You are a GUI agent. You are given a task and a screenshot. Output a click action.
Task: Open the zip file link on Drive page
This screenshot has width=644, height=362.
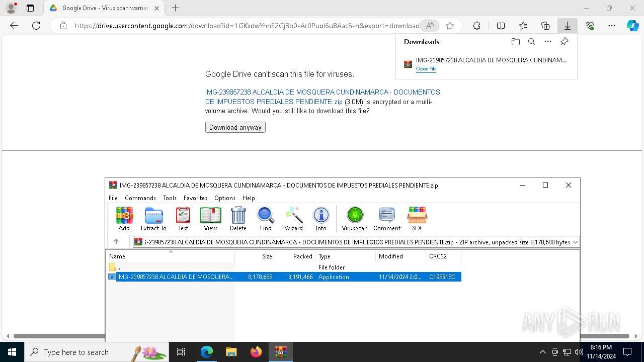tap(323, 97)
